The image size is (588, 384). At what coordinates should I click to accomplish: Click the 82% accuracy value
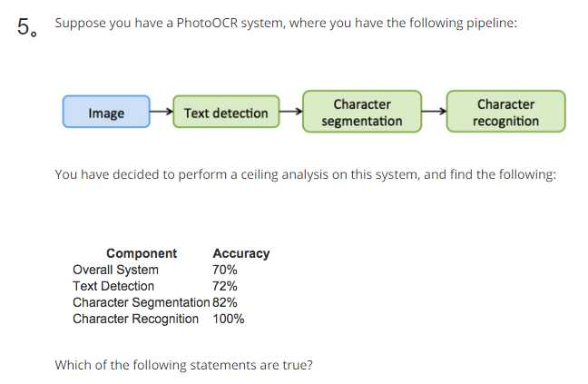(225, 302)
